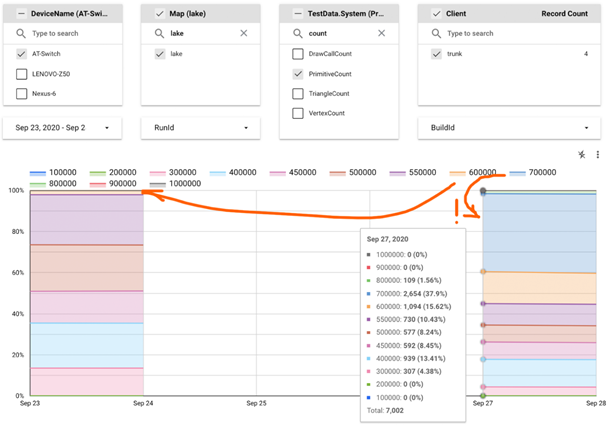
Task: Clear the 'count' search text with X
Action: tap(382, 33)
